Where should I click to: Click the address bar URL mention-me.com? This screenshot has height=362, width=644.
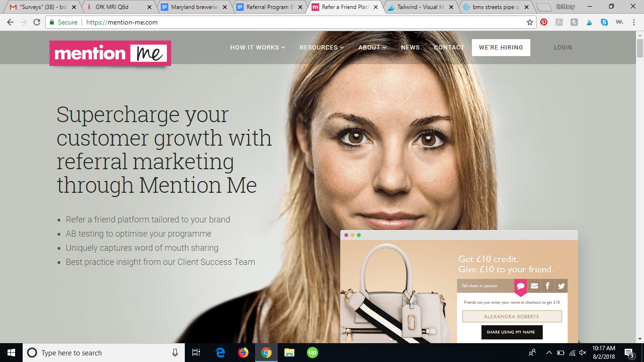122,22
